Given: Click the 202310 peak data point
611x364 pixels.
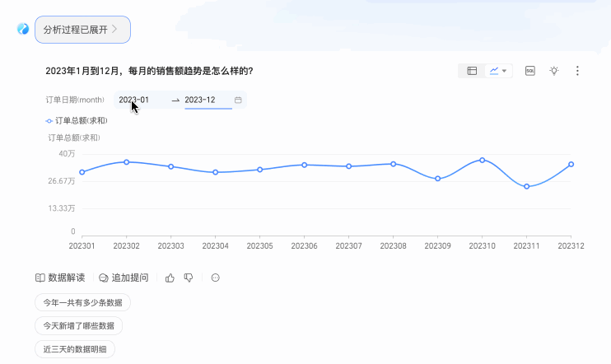Looking at the screenshot, I should pyautogui.click(x=483, y=160).
